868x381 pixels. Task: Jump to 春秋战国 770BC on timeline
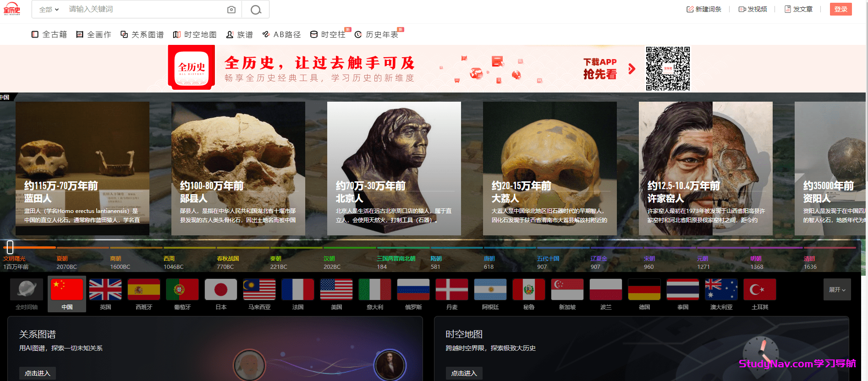pyautogui.click(x=228, y=262)
